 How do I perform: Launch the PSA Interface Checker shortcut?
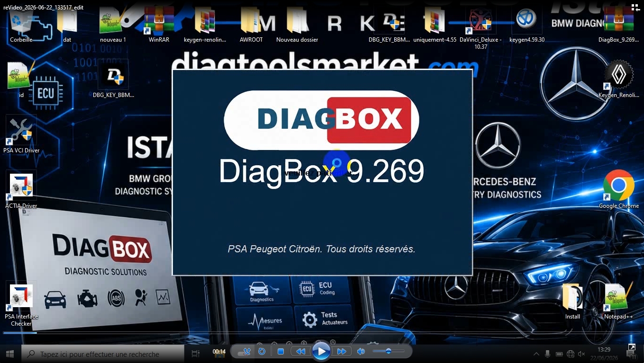(21, 304)
